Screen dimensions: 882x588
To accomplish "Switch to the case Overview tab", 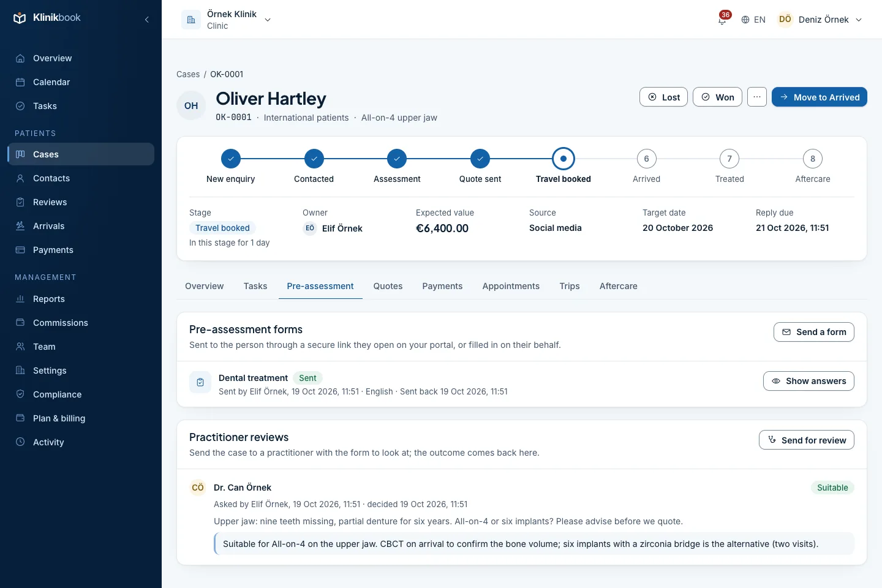I will pos(205,286).
